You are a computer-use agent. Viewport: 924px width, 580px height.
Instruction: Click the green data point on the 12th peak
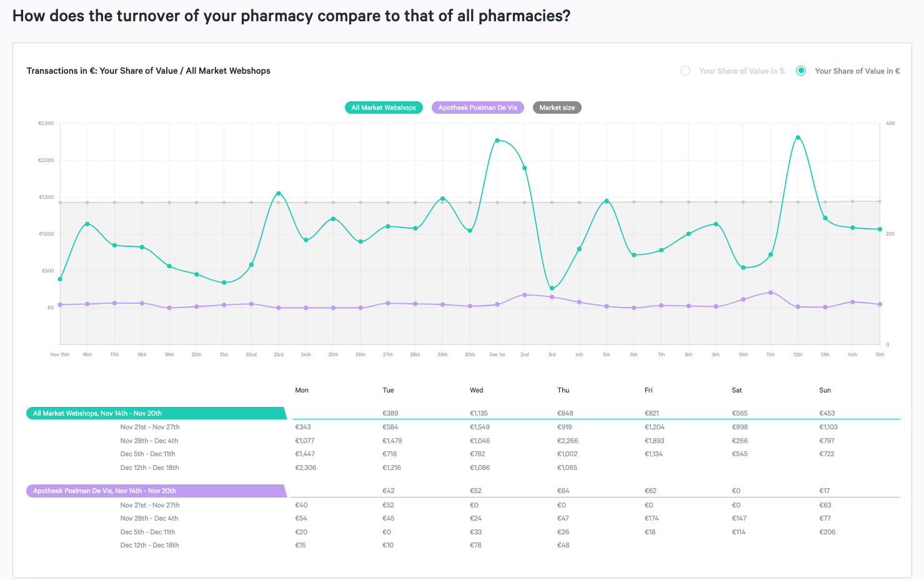click(798, 137)
